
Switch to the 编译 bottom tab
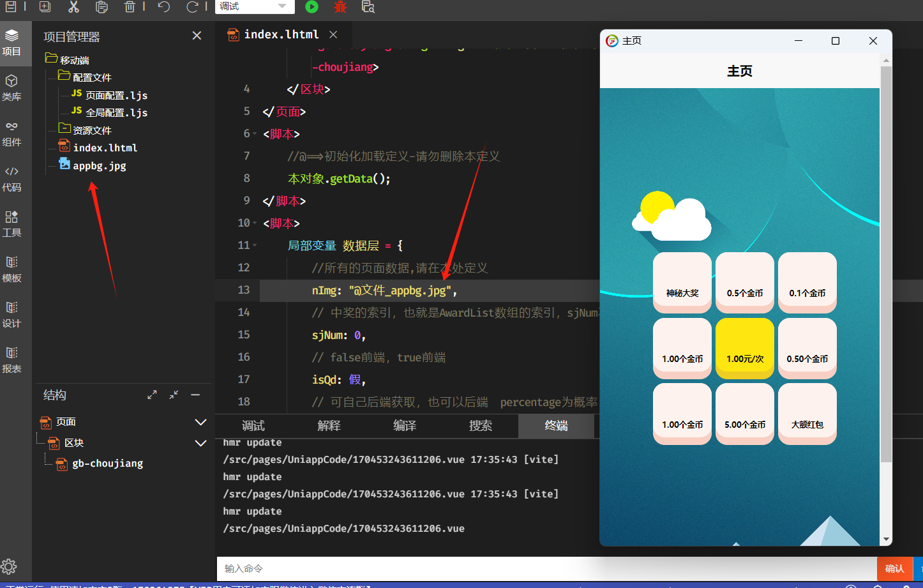coord(405,426)
